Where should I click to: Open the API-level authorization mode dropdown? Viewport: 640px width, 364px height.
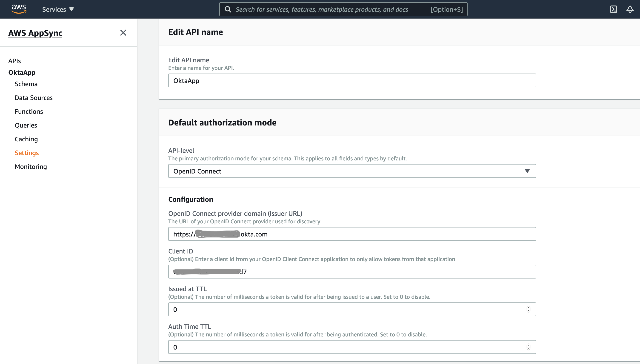point(352,171)
